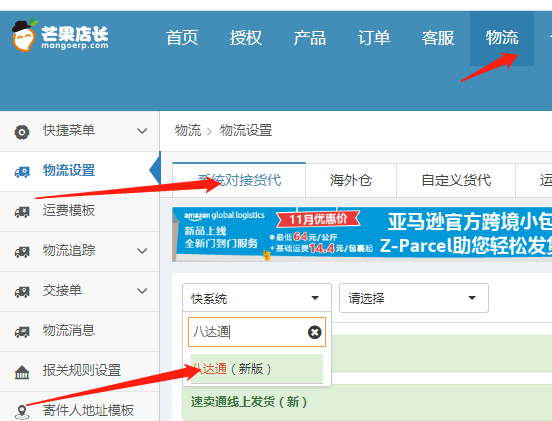Expand the 快捷菜单 chevron

[142, 131]
